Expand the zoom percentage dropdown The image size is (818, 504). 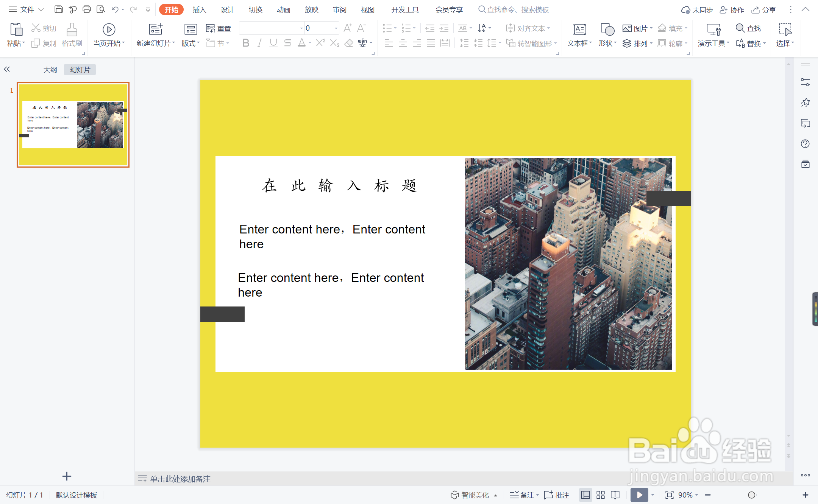697,495
